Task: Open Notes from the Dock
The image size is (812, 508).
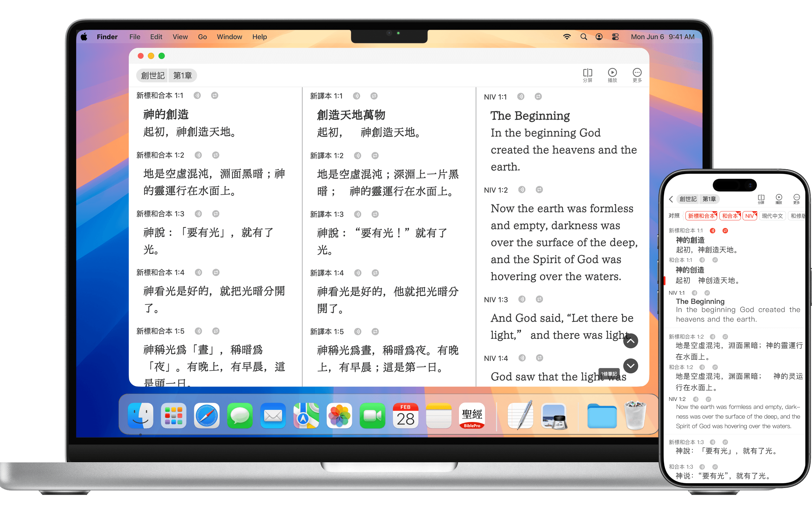Action: click(x=439, y=416)
